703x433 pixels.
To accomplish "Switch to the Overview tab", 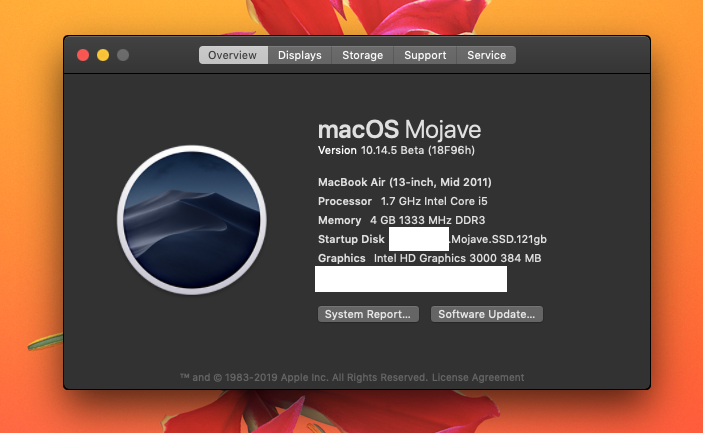I will pos(233,55).
